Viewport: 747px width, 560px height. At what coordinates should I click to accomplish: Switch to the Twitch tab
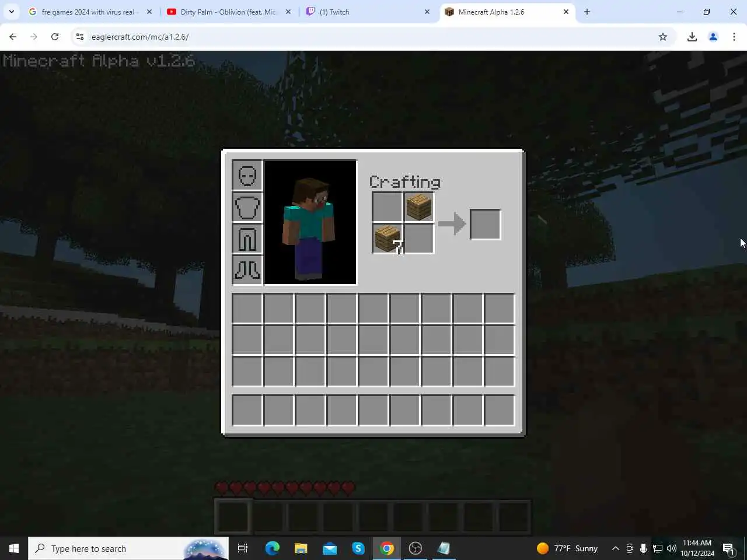tap(368, 12)
